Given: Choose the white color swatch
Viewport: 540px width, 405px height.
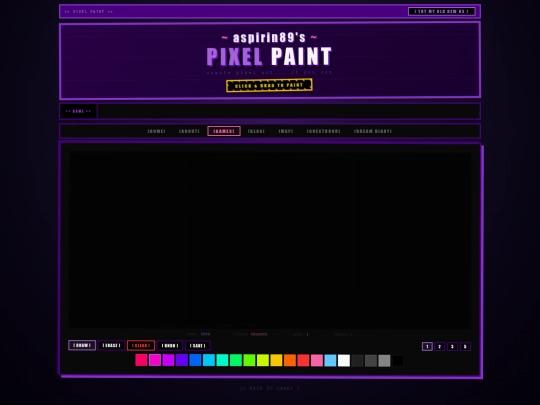Looking at the screenshot, I should [344, 360].
